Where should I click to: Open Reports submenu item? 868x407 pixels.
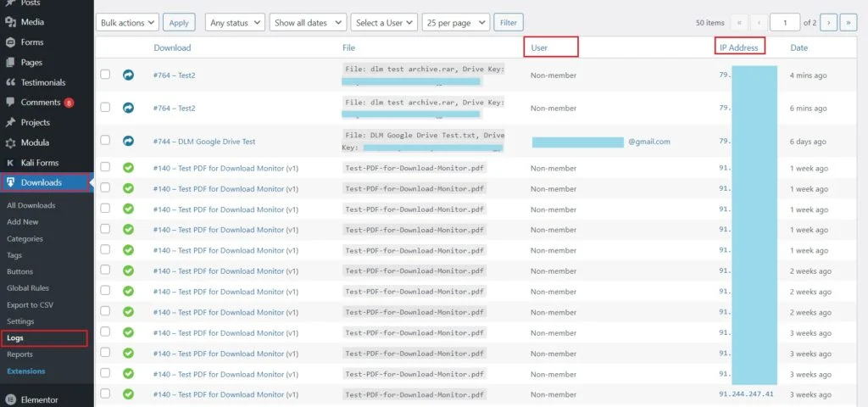pos(19,354)
